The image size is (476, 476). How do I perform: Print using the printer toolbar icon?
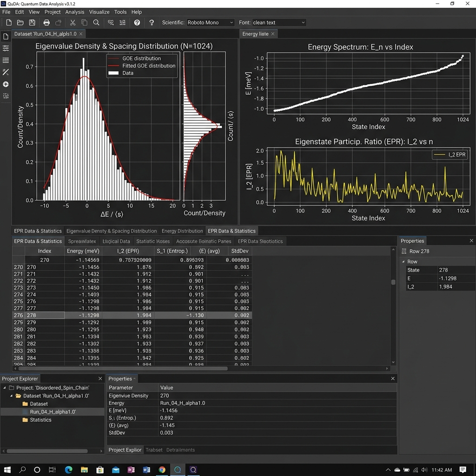tap(46, 22)
